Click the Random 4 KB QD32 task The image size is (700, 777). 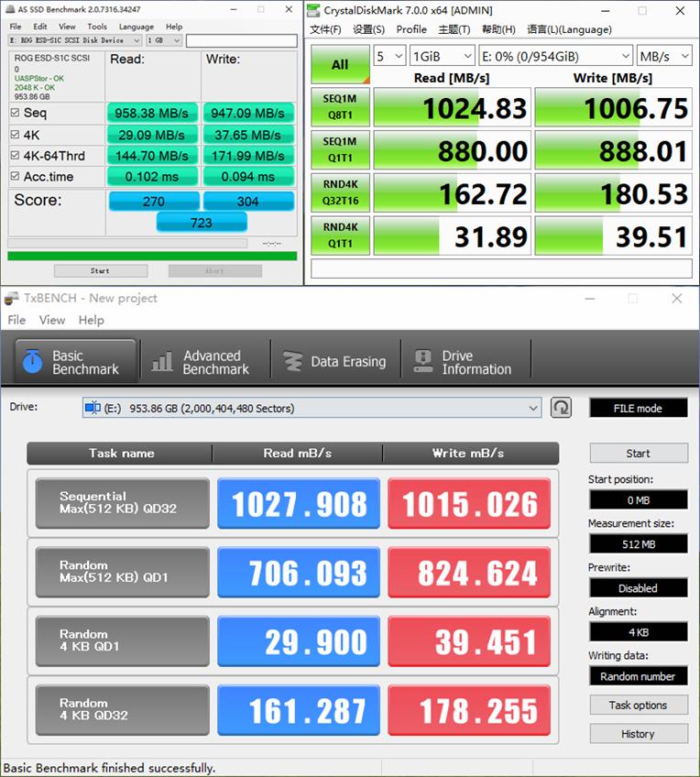tap(123, 709)
